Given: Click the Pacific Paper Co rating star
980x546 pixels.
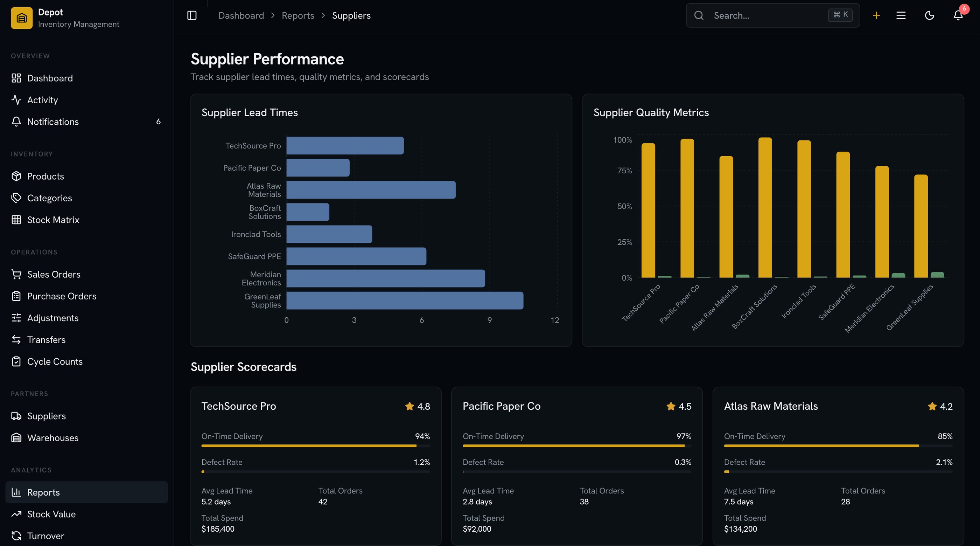Looking at the screenshot, I should 671,406.
